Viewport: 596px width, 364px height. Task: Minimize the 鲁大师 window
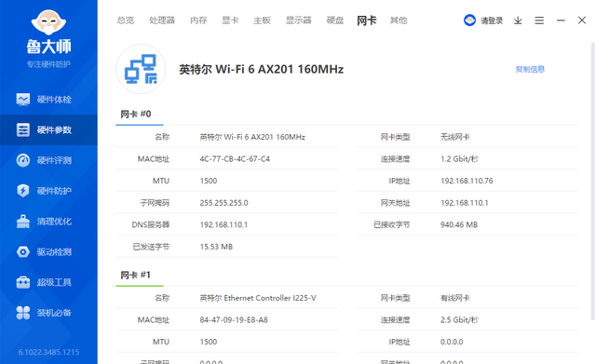[561, 20]
